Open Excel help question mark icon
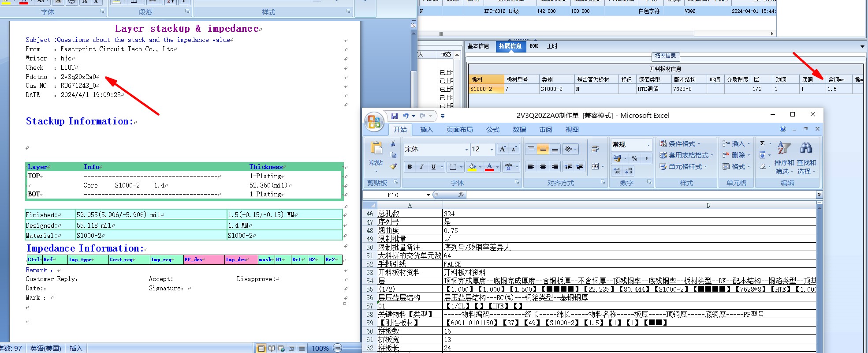Image resolution: width=868 pixels, height=353 pixels. (783, 129)
